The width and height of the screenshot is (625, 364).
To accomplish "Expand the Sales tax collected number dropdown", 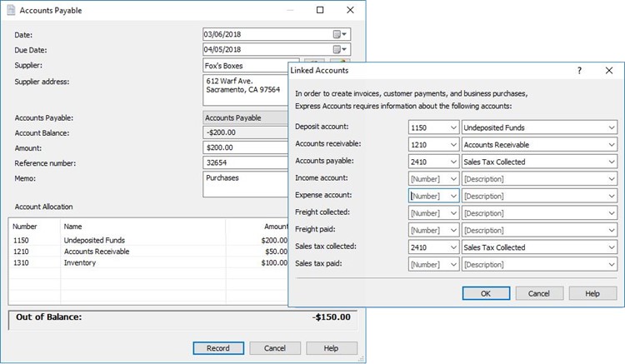I will pyautogui.click(x=453, y=247).
